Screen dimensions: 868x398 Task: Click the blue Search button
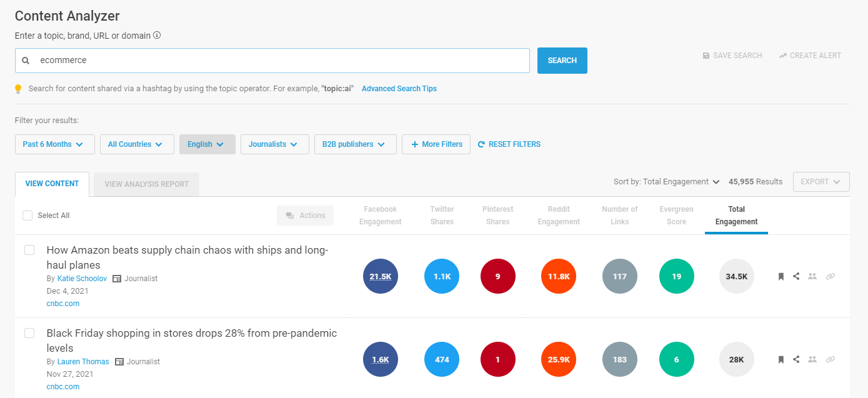tap(562, 61)
